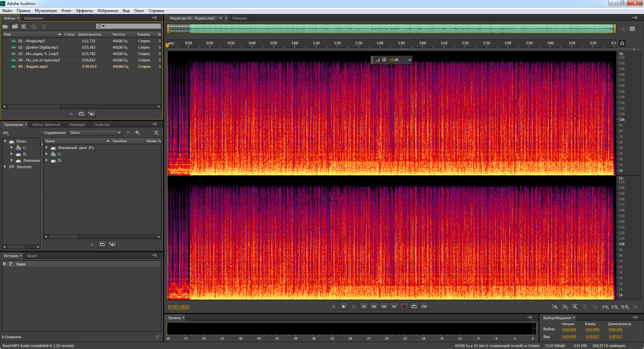Click the Open File folder icon in the Файлы panel

coord(5,27)
